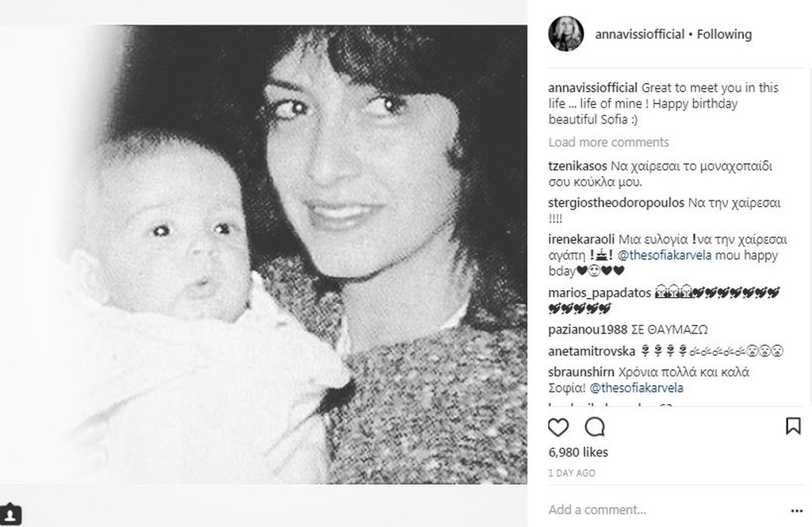Image resolution: width=812 pixels, height=527 pixels.
Task: Expand Load more comments
Action: coord(608,142)
